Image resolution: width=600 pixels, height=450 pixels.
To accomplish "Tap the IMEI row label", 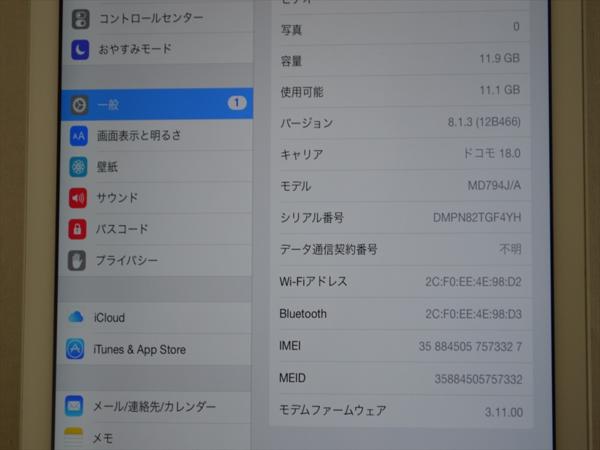I will pos(290,346).
